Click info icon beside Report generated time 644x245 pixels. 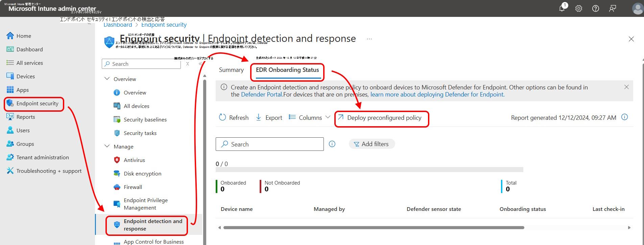[625, 117]
